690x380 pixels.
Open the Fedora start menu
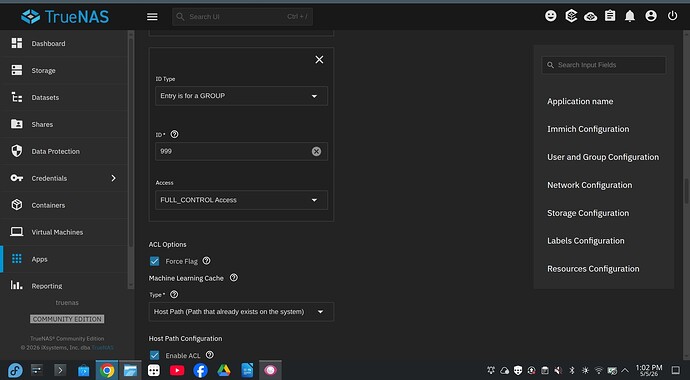click(x=15, y=370)
